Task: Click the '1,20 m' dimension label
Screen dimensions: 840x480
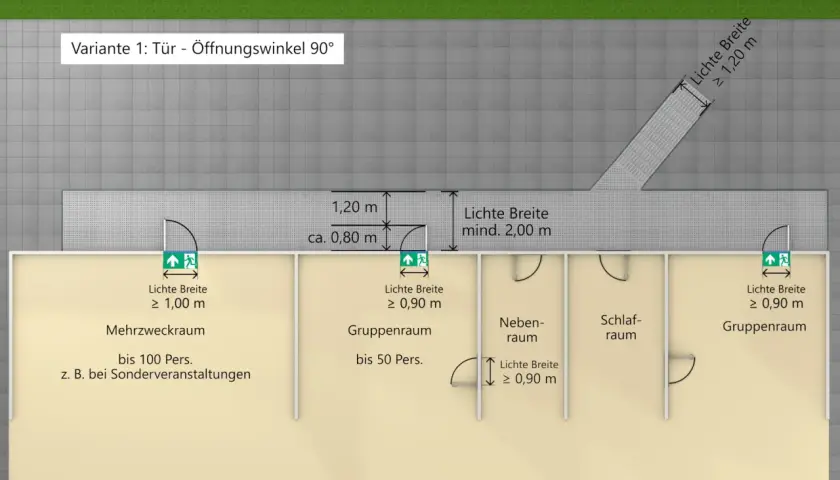Action: (x=354, y=207)
